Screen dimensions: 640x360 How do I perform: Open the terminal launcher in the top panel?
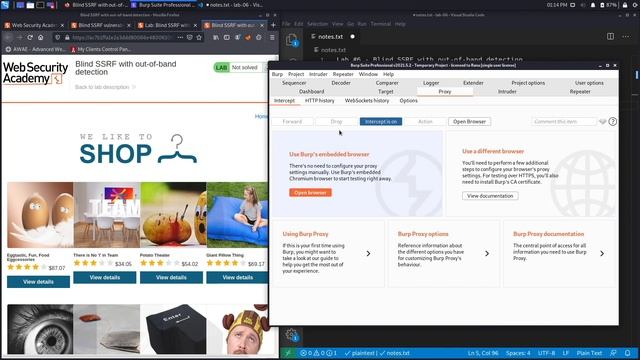[x=40, y=5]
